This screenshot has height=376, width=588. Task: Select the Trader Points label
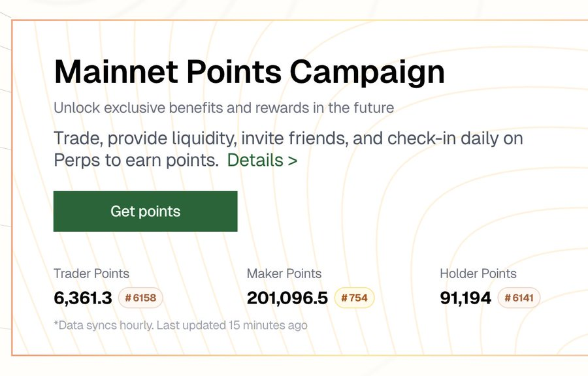click(91, 274)
